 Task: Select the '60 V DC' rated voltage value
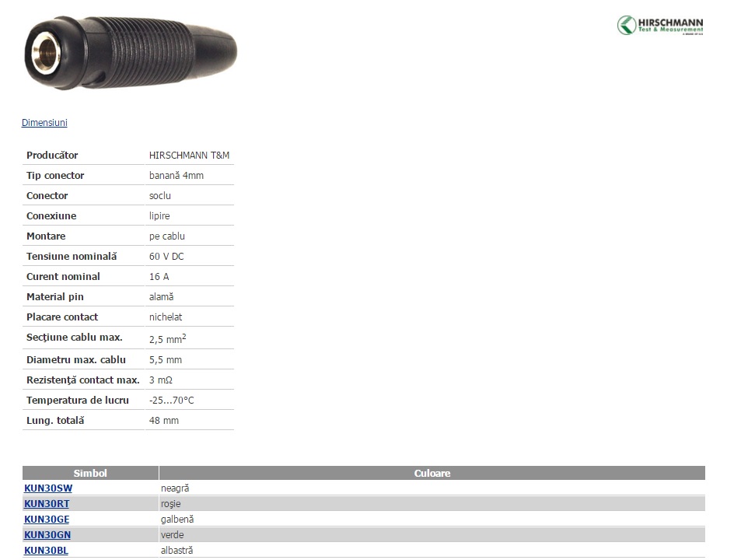pos(166,256)
